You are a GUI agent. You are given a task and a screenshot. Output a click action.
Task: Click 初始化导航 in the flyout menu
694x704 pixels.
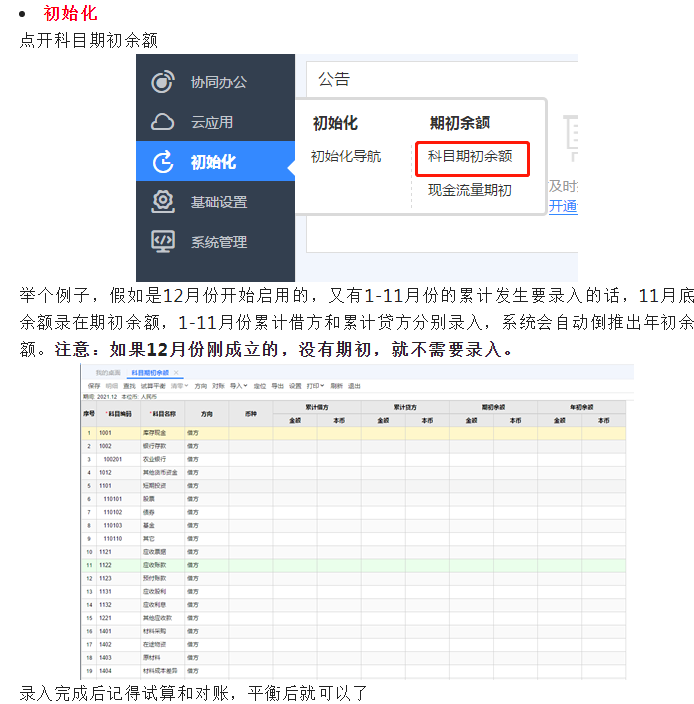[346, 156]
